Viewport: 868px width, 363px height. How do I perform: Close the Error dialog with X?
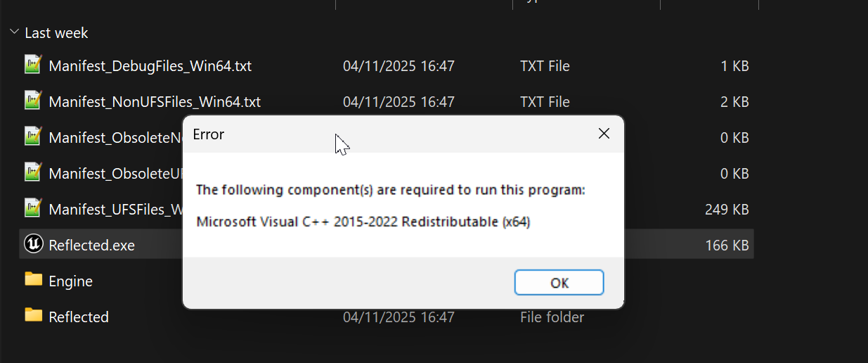(x=604, y=134)
